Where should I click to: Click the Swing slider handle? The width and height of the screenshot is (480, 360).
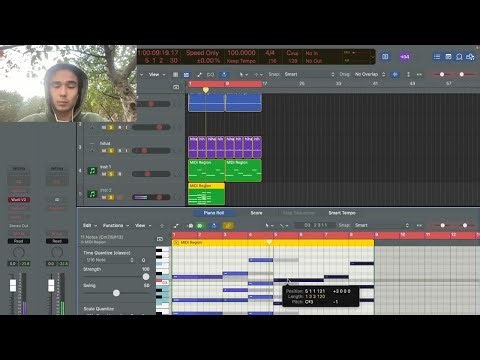[116, 293]
